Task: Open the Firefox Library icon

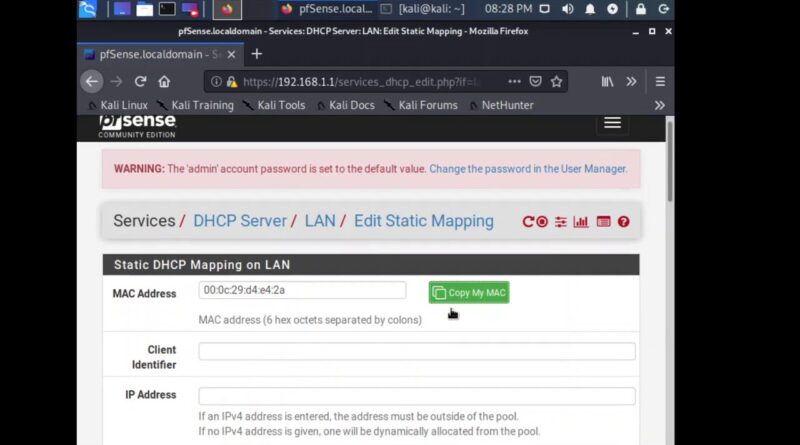Action: (x=607, y=82)
